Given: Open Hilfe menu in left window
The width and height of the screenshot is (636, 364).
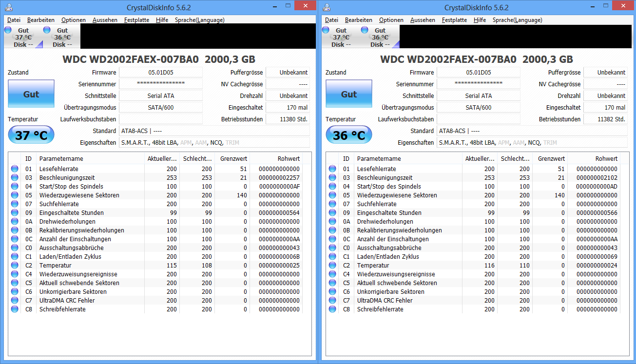Looking at the screenshot, I should pyautogui.click(x=162, y=20).
